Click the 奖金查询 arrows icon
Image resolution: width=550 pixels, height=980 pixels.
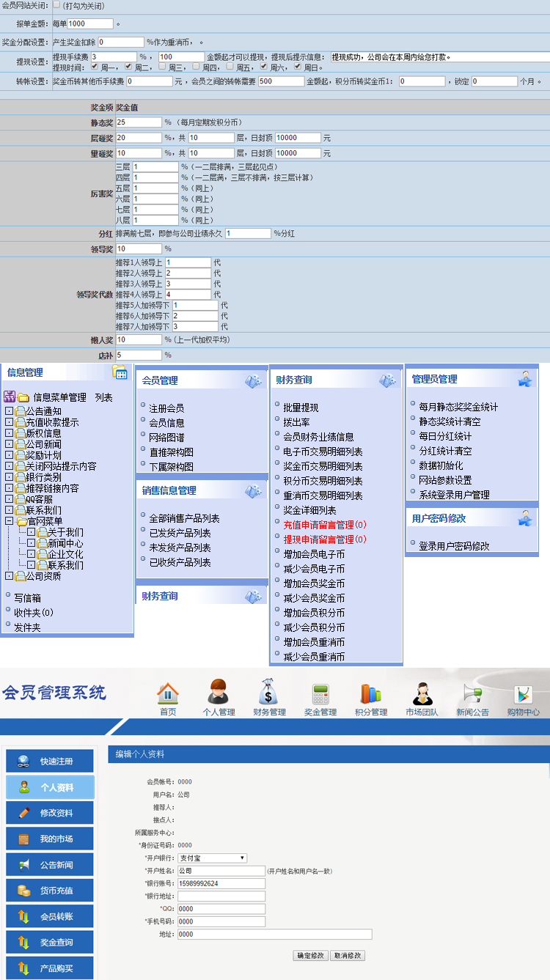tap(24, 941)
